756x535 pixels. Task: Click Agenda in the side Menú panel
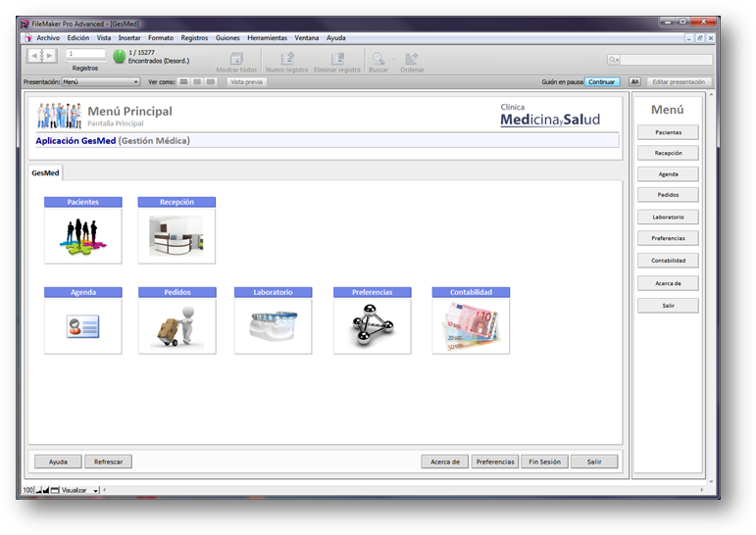pos(669,174)
